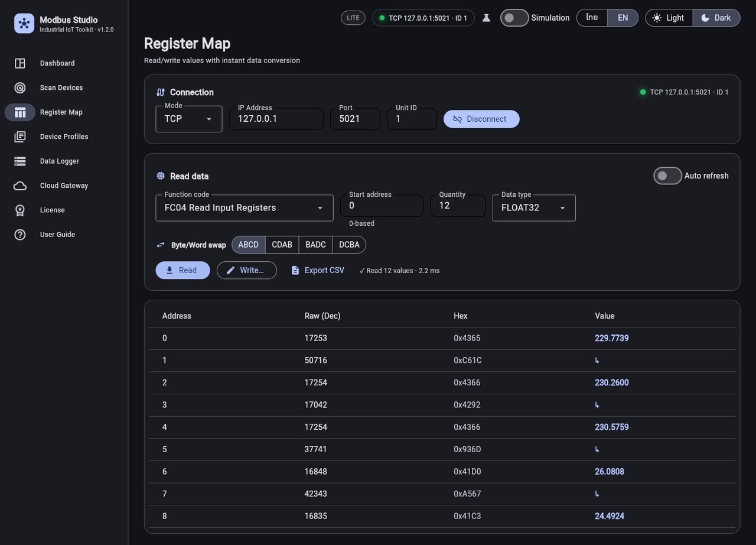
Task: Toggle the Simulation switch
Action: [x=514, y=18]
